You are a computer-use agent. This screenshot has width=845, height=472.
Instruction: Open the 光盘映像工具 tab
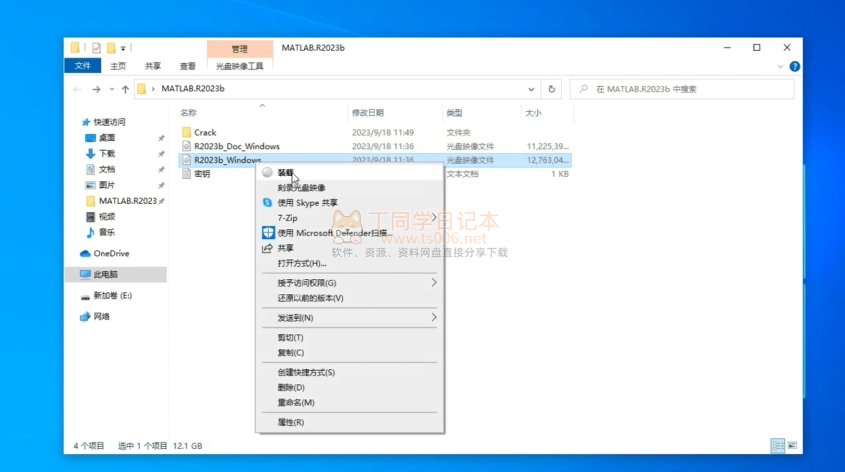(240, 66)
